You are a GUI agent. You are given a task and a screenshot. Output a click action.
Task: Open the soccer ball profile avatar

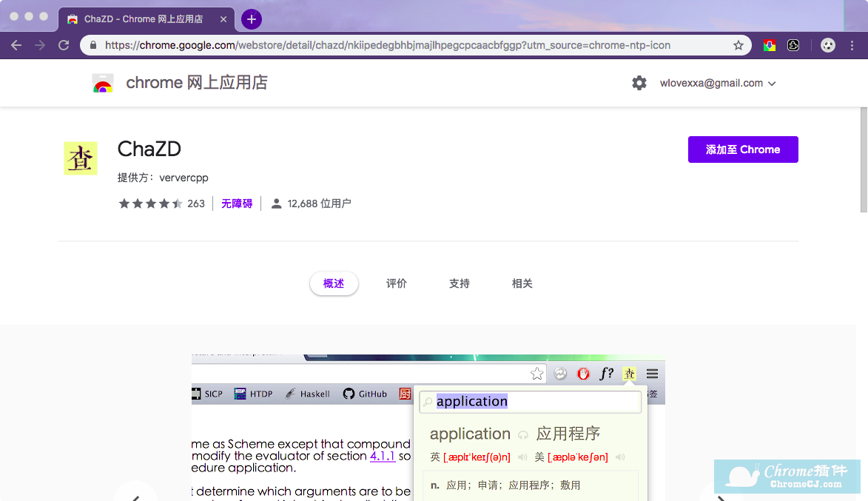pyautogui.click(x=827, y=45)
